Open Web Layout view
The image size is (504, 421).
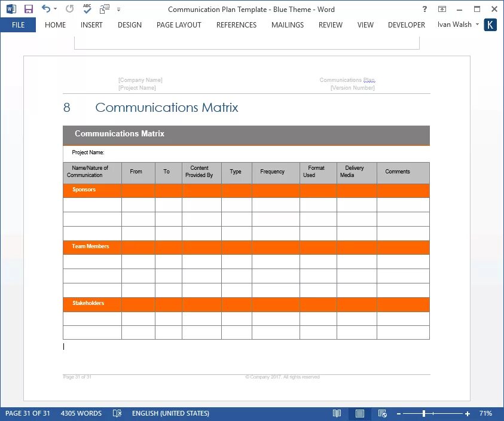(383, 413)
